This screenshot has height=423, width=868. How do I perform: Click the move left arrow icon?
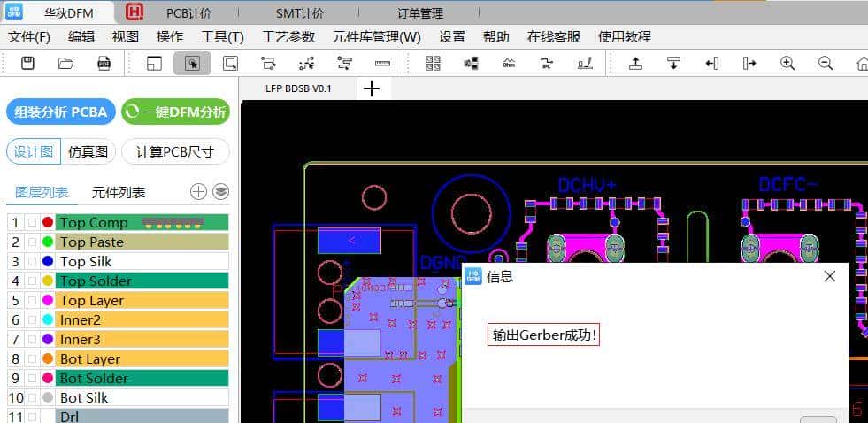click(x=712, y=63)
